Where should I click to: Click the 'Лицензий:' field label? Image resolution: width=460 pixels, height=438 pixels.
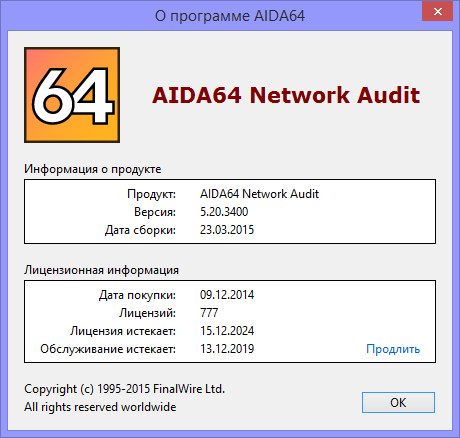point(147,313)
